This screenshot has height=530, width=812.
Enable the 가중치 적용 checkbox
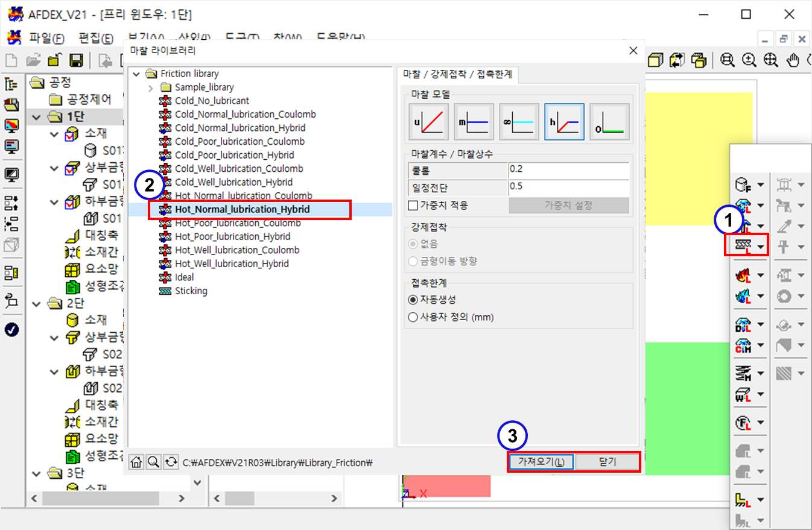click(x=413, y=206)
